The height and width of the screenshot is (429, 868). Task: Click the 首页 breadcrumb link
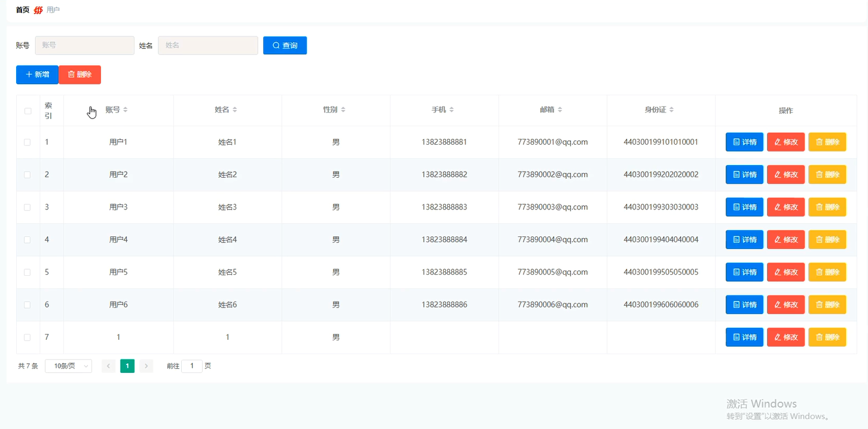(x=23, y=10)
